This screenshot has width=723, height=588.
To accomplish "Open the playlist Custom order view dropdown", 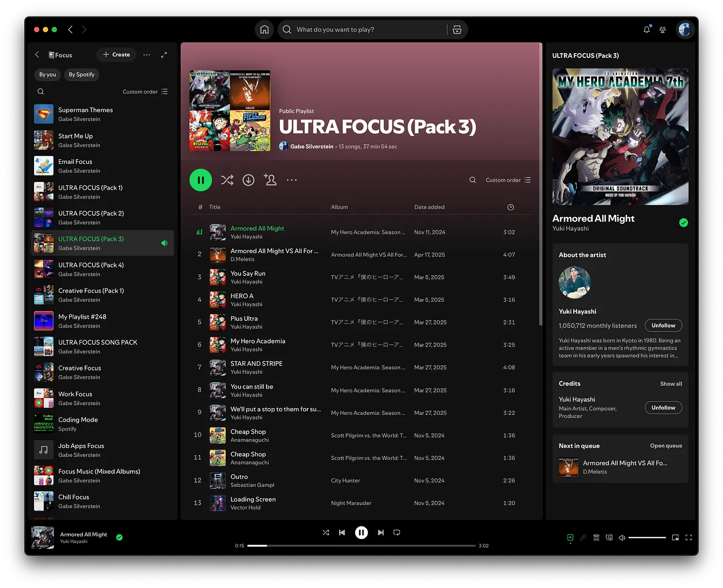I will 508,180.
